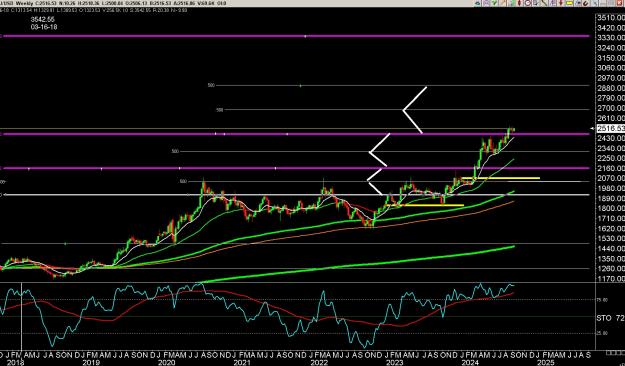Click the red X icon in toolbar
625x366 pixels.
pos(619,3)
